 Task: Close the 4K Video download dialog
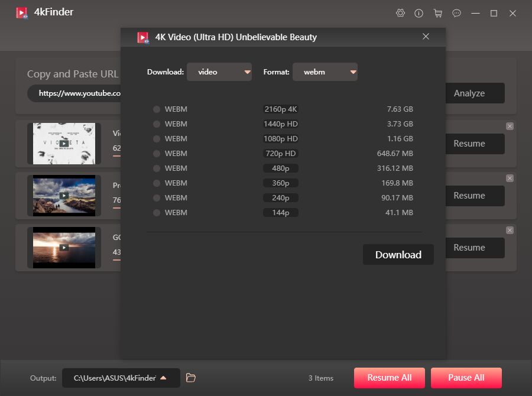coord(426,36)
